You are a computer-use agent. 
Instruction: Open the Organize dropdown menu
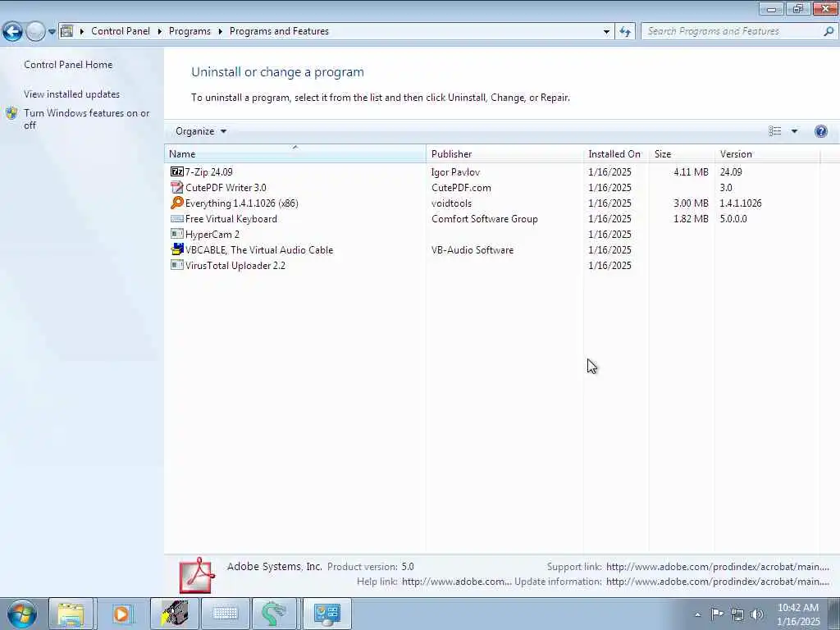[201, 131]
